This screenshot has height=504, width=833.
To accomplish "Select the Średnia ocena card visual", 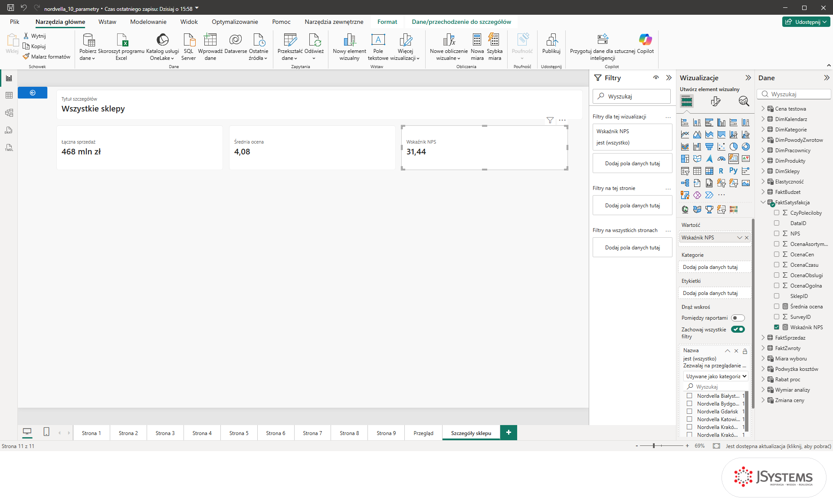I will tap(312, 147).
